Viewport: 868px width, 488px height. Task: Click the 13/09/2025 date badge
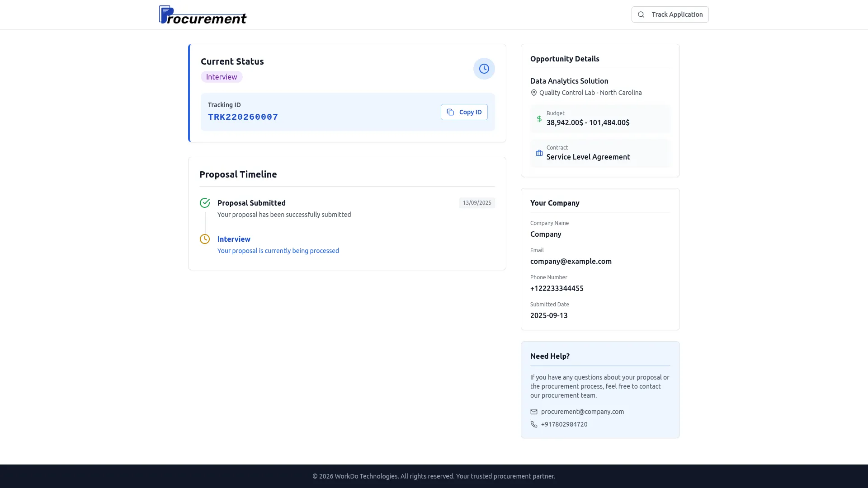(476, 203)
